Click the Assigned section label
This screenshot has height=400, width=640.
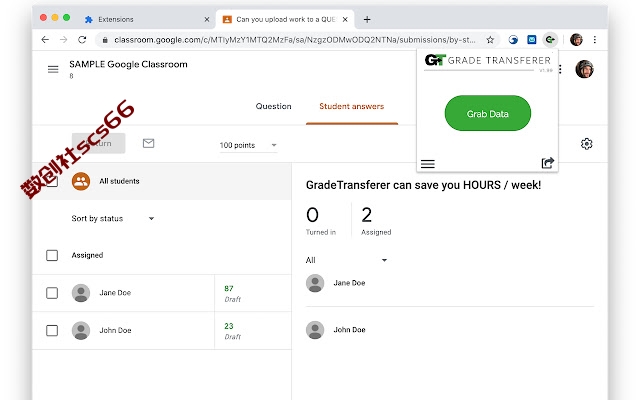pos(87,255)
